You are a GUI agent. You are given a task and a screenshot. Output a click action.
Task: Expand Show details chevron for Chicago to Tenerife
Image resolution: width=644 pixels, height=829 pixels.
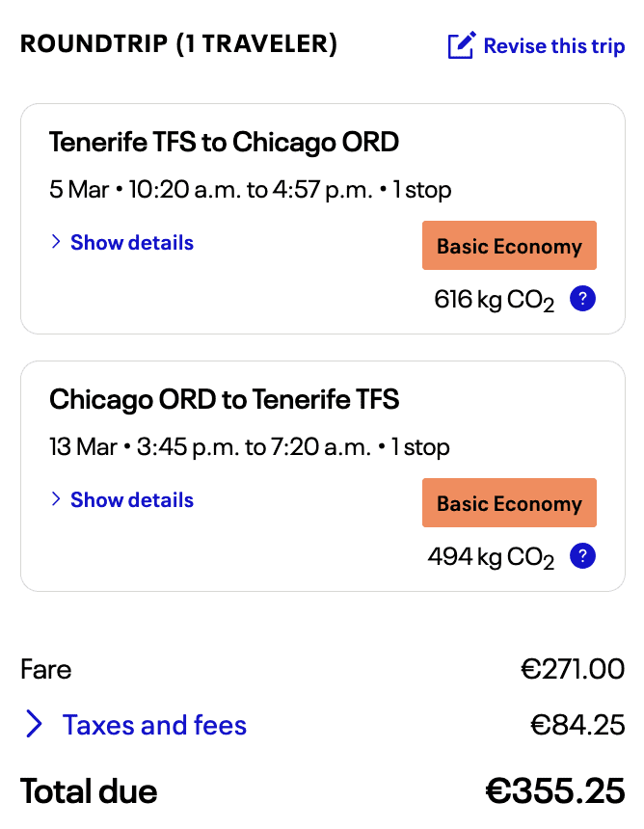pyautogui.click(x=56, y=499)
